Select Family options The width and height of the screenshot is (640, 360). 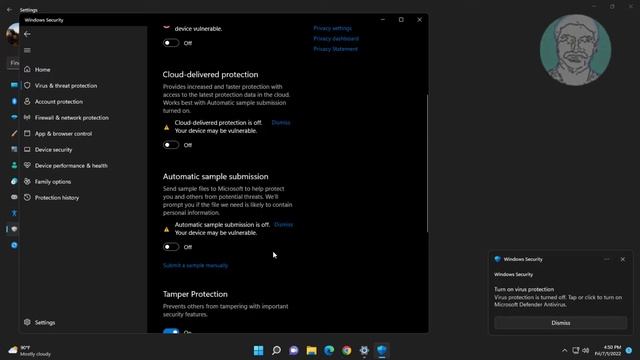point(53,182)
